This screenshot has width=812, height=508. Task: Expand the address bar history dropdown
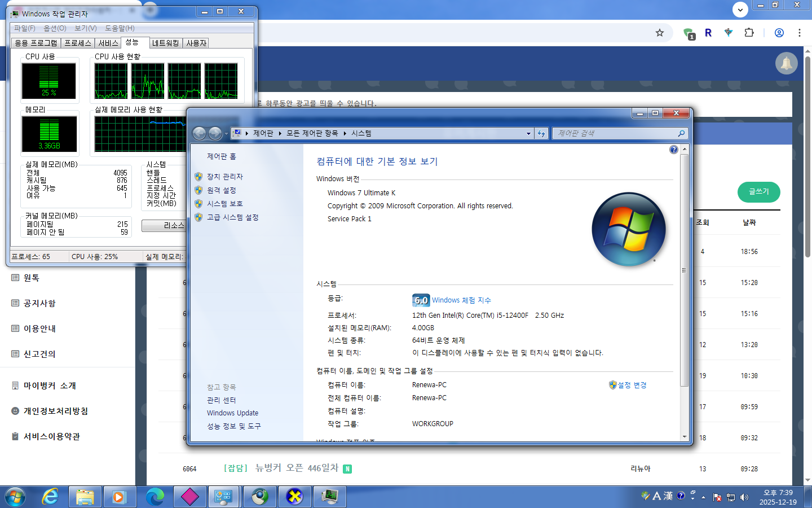tap(528, 134)
